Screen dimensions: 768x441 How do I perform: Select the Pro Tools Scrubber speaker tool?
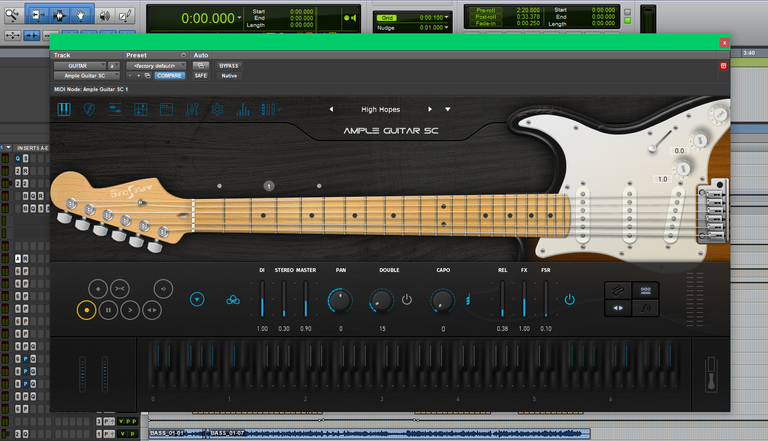(105, 16)
